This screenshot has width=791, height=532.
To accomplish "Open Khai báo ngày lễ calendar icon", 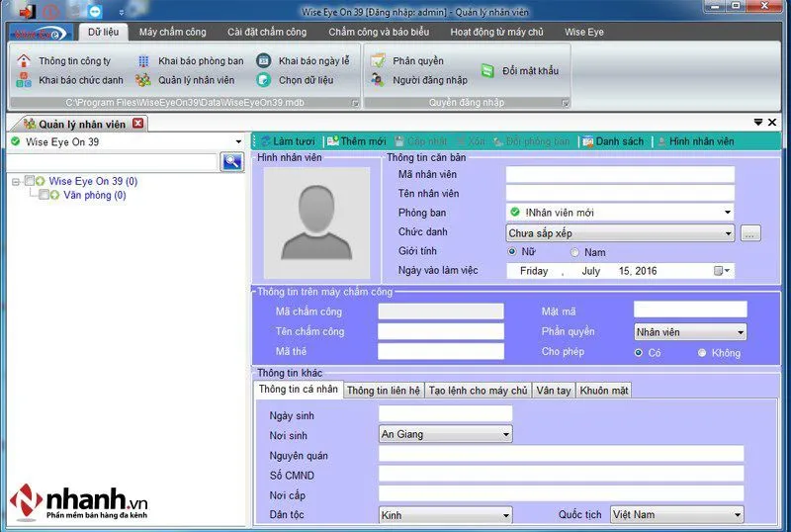I will pyautogui.click(x=263, y=61).
